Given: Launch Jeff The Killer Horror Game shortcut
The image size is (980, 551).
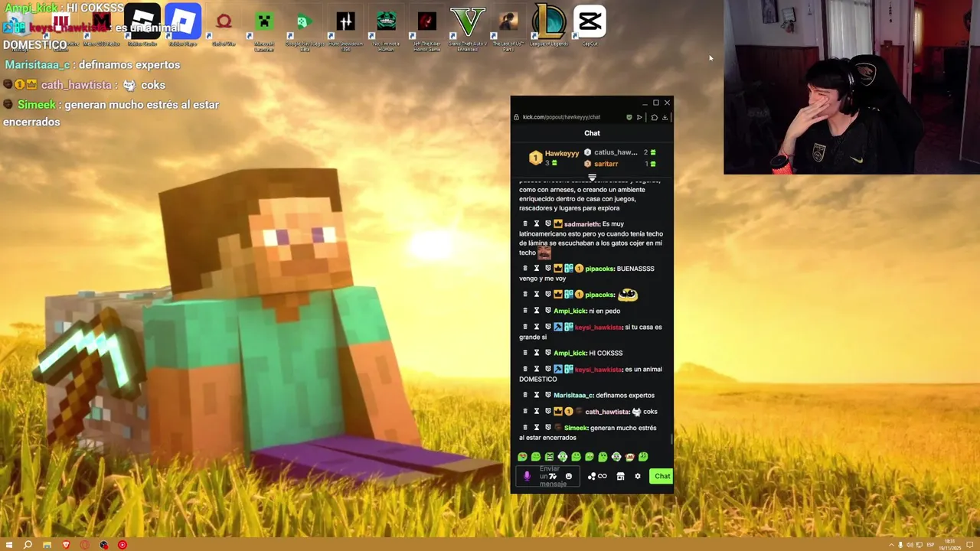Looking at the screenshot, I should pos(427,27).
